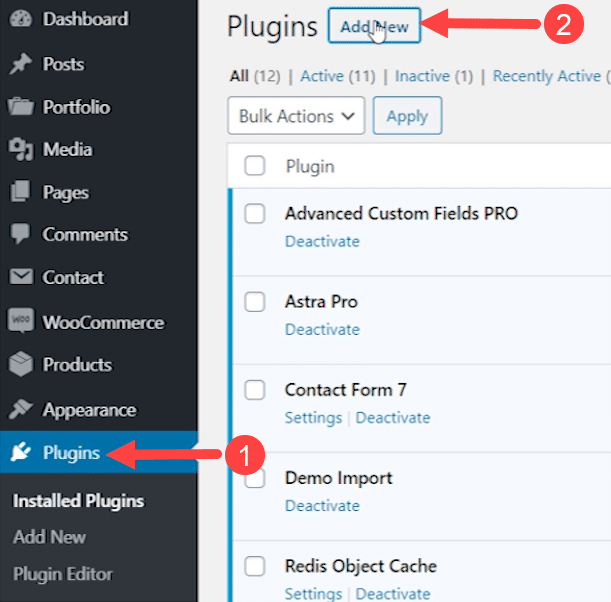Viewport: 611px width, 602px height.
Task: Check the Astra Pro checkbox
Action: click(x=255, y=302)
